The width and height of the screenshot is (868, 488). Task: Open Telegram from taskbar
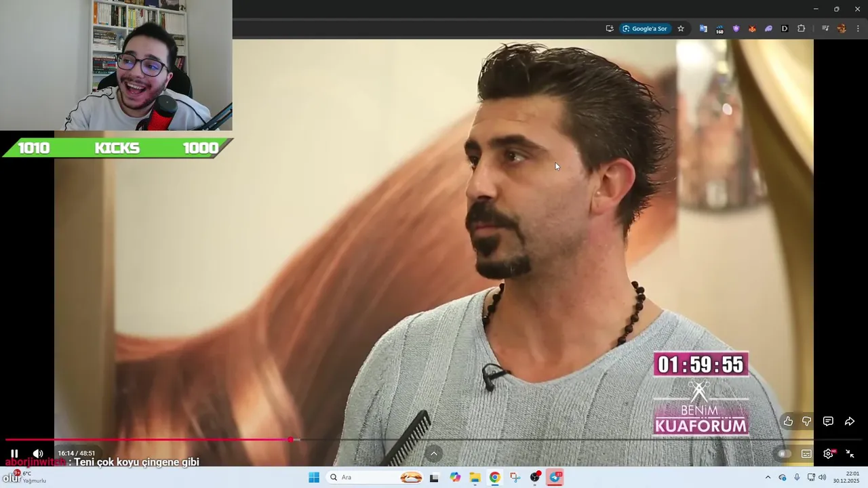point(555,477)
